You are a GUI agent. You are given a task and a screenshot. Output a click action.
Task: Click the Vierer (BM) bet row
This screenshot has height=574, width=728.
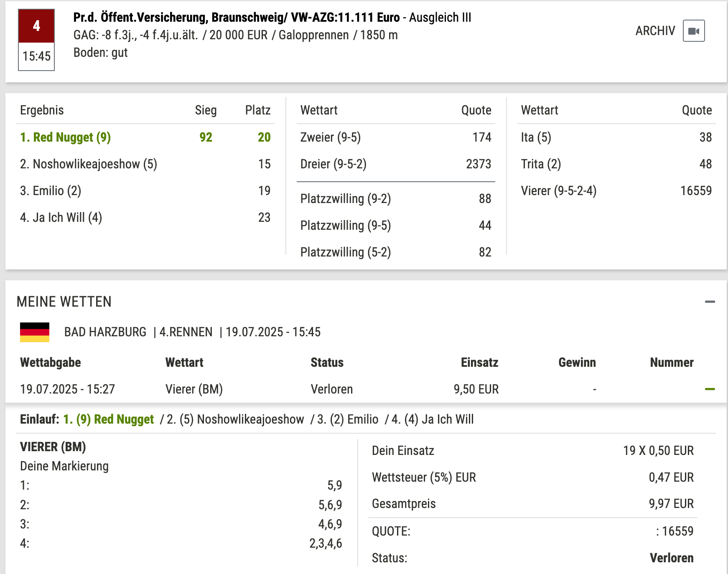[x=366, y=389]
